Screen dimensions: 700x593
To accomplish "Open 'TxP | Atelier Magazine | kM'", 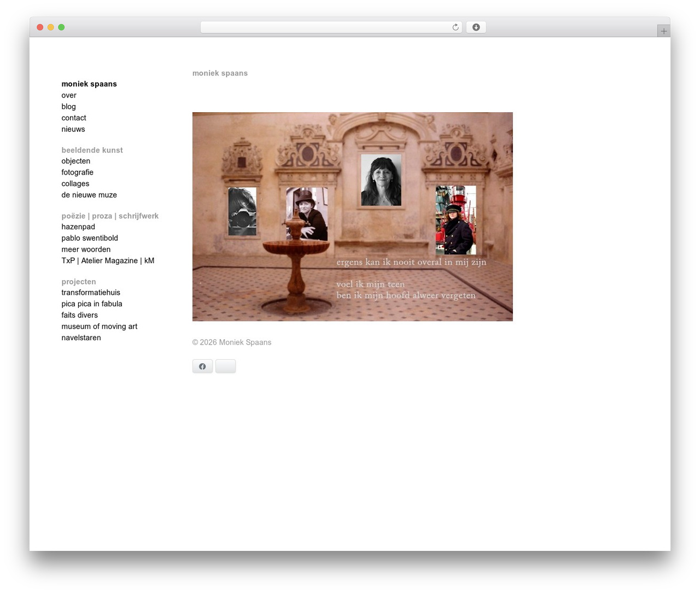I will click(108, 260).
